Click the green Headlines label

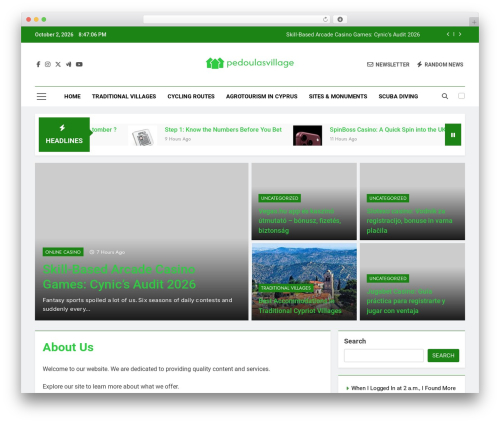(x=64, y=135)
